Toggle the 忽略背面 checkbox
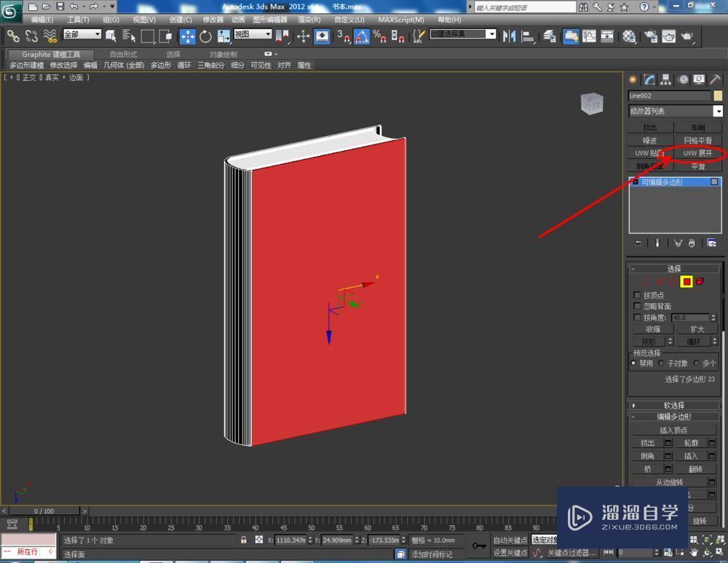728x563 pixels. (x=638, y=307)
